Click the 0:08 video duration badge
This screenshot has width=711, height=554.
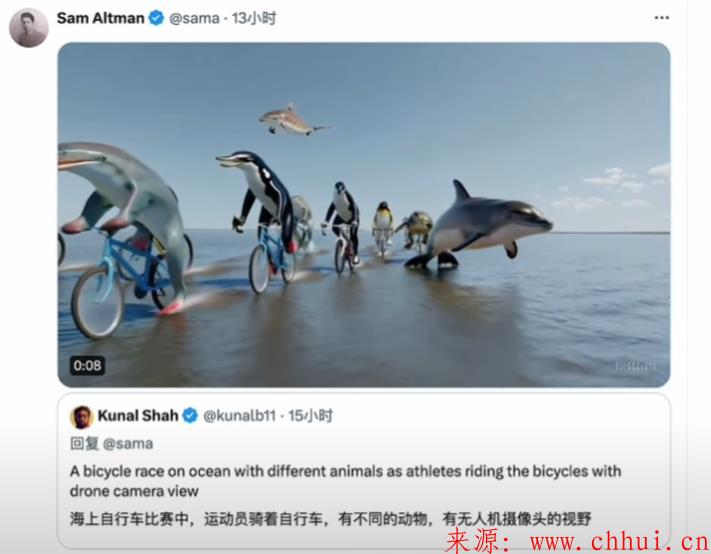87,365
